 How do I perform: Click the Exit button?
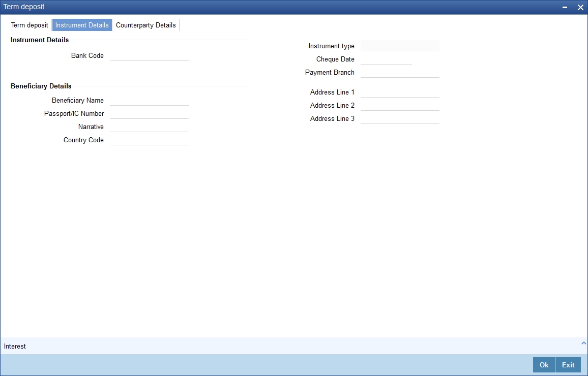pos(568,365)
